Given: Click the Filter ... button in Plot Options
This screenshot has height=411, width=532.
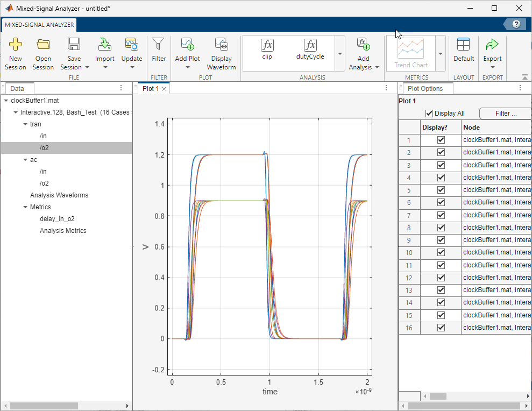Looking at the screenshot, I should tap(505, 114).
